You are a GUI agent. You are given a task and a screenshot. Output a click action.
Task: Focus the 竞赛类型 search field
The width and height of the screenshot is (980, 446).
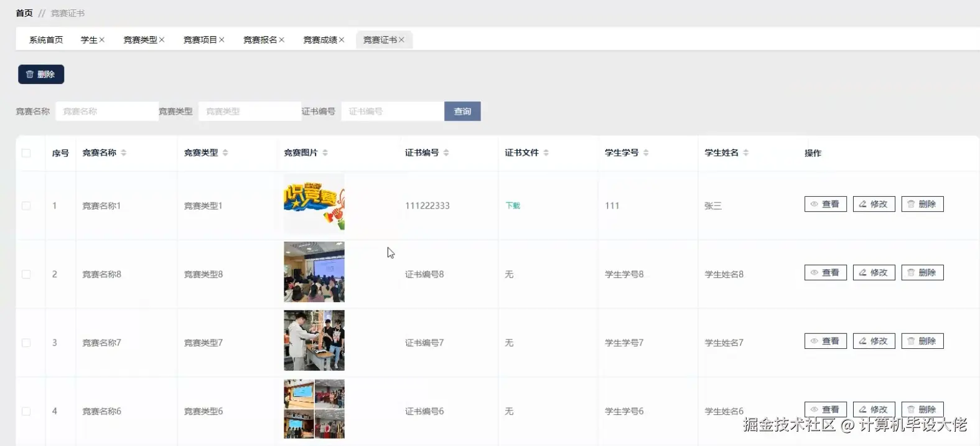(x=250, y=111)
